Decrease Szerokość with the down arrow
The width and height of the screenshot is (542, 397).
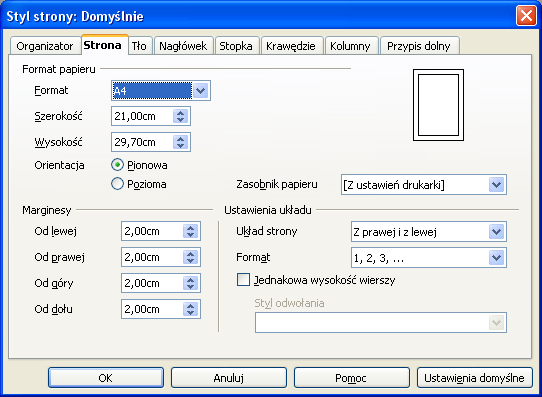click(180, 120)
